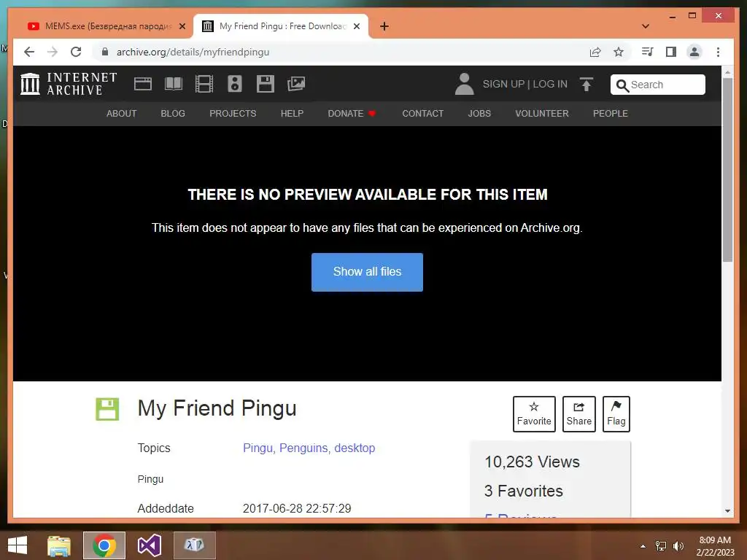
Task: Open Visual Studio from taskbar
Action: 149,545
